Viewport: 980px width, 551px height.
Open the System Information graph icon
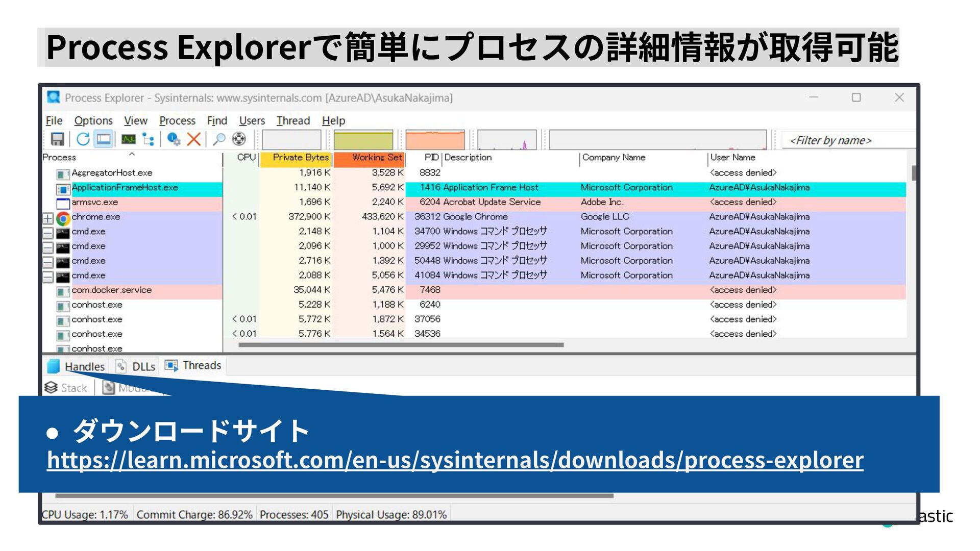tap(128, 139)
